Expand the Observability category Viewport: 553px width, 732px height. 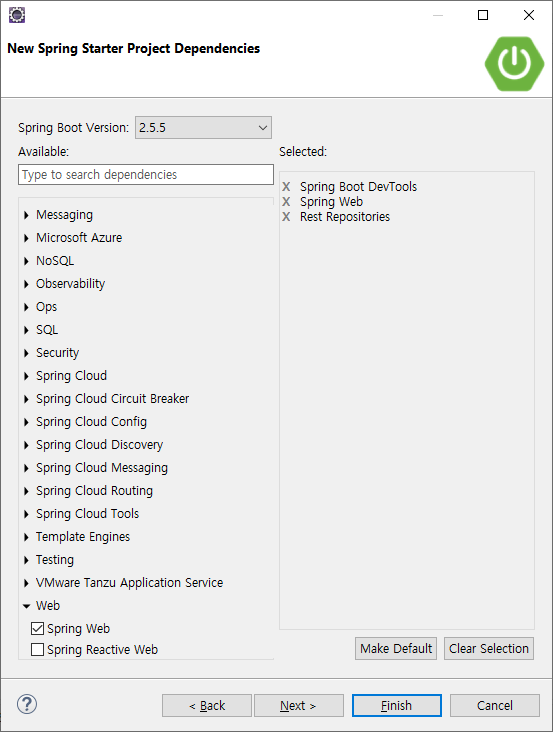click(x=26, y=284)
